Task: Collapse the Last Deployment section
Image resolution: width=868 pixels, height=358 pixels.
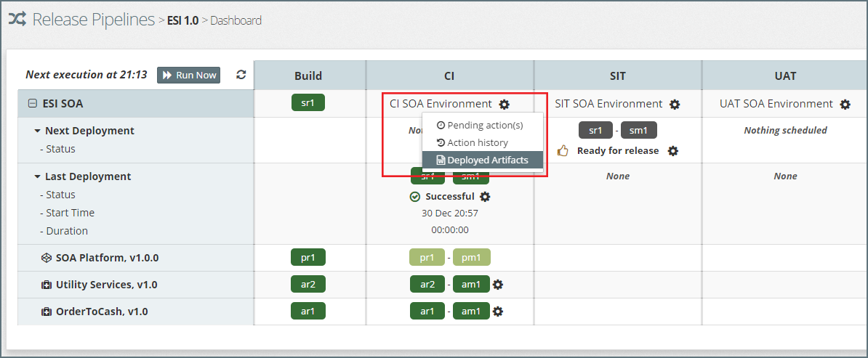Action: [x=37, y=177]
